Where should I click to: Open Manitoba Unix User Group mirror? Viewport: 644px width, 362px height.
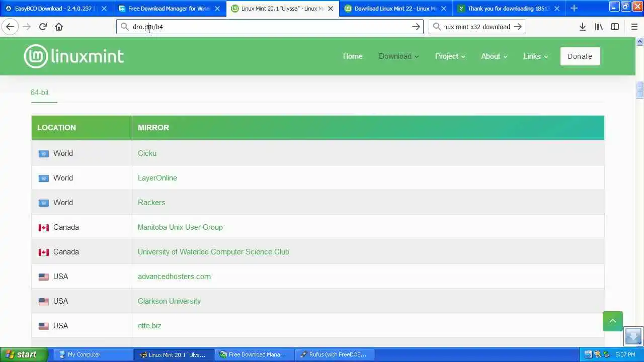[180, 227]
